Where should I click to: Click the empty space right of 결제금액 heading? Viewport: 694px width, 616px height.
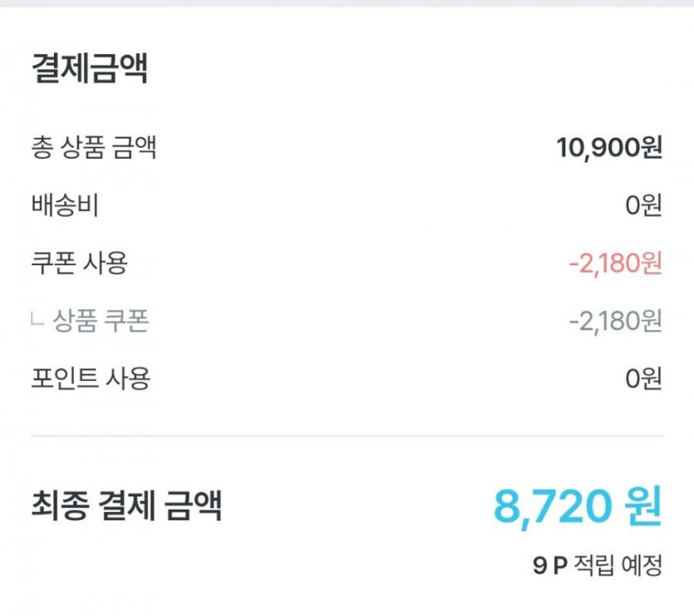click(416, 69)
